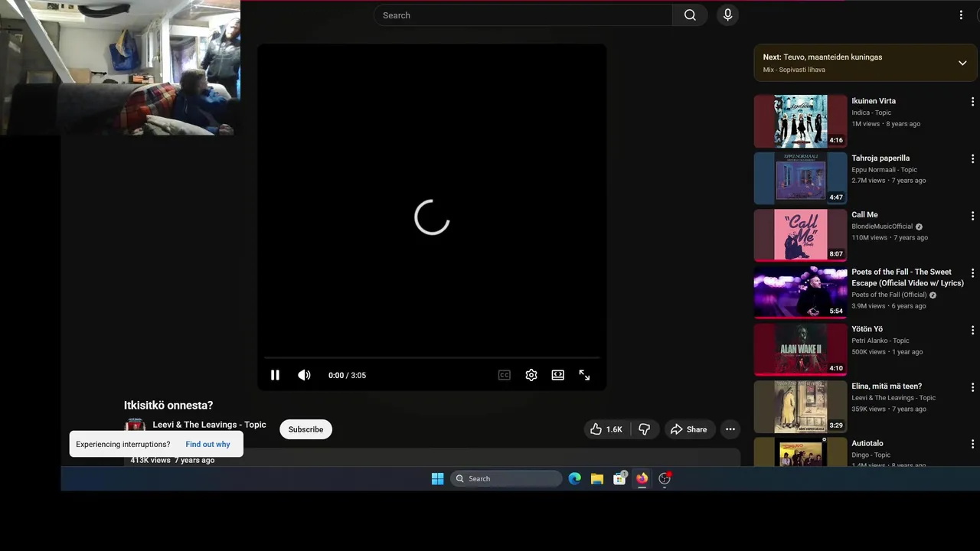
Task: Open the options menu for Elina, mitä mä teen?
Action: pos(972,387)
